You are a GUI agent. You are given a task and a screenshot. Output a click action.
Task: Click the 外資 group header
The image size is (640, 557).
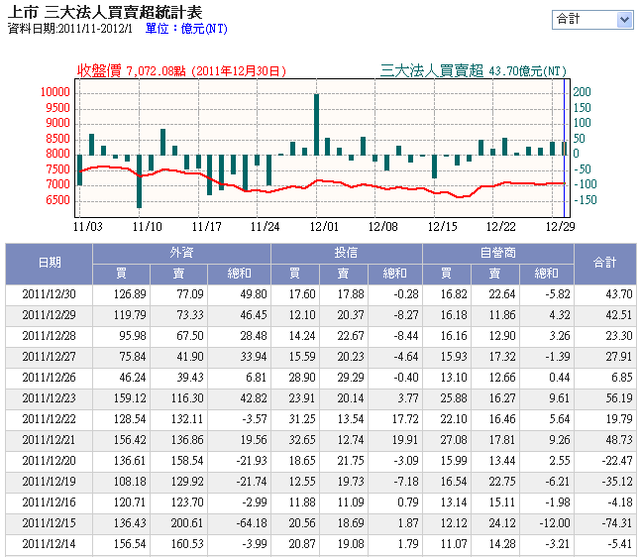[x=182, y=253]
